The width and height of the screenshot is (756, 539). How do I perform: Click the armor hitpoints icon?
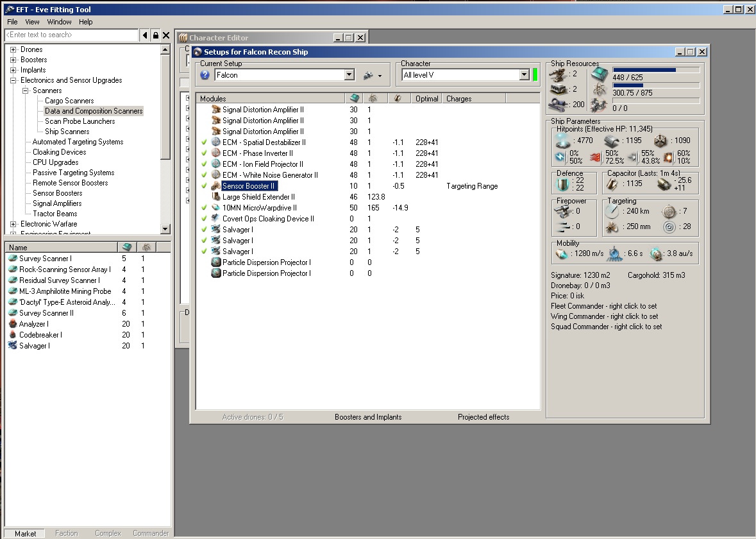coord(611,141)
